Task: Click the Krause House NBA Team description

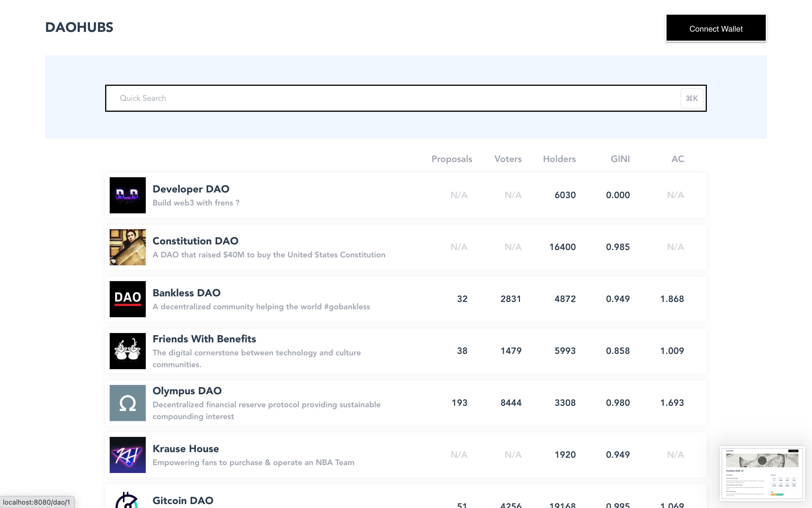Action: tap(253, 463)
